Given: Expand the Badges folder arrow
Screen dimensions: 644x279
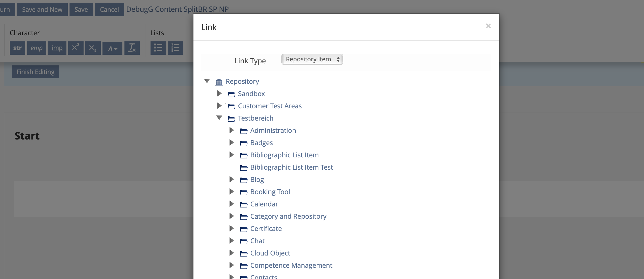Looking at the screenshot, I should point(232,142).
